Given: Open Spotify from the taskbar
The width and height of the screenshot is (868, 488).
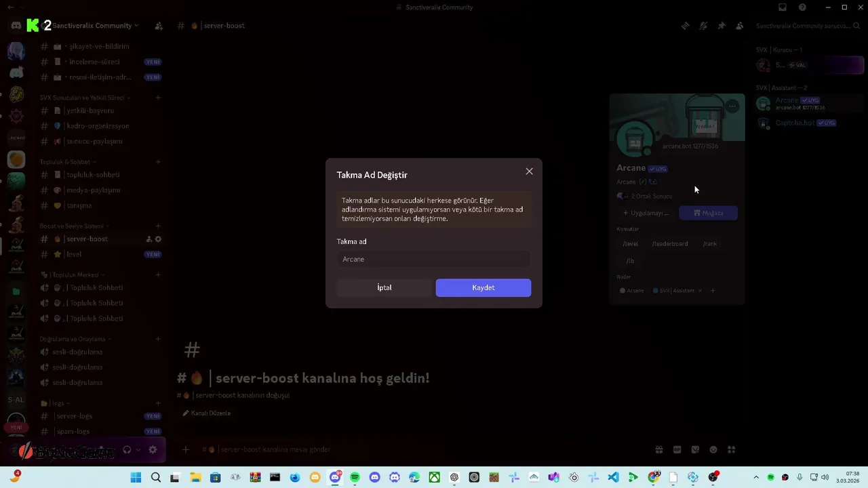Looking at the screenshot, I should click(x=355, y=477).
